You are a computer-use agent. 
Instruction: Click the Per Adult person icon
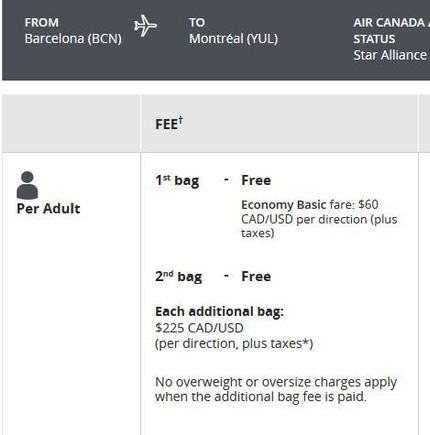27,185
